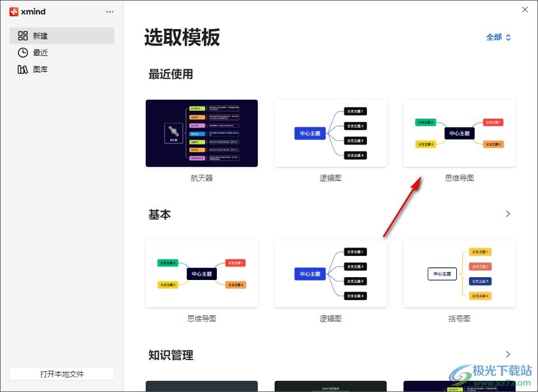Click the 打开本地文件 button
Screen dimensions: 538x392
(62, 374)
